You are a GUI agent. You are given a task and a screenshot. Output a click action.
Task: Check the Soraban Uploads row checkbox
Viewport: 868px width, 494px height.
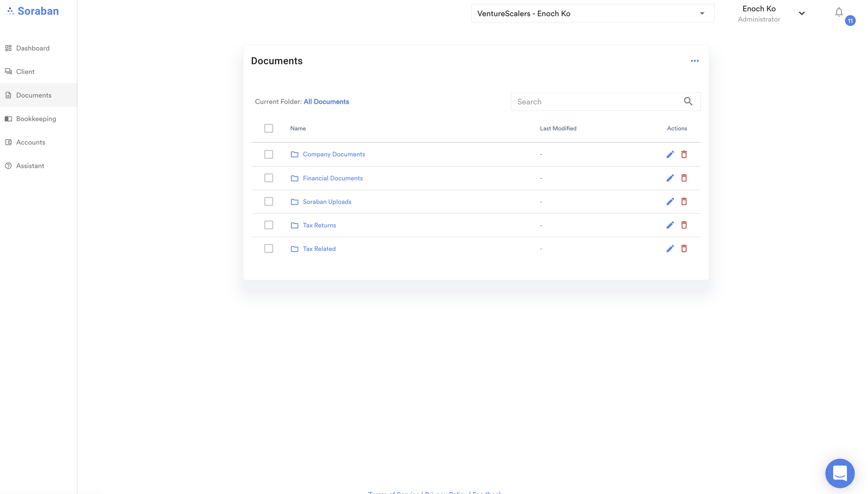(269, 201)
